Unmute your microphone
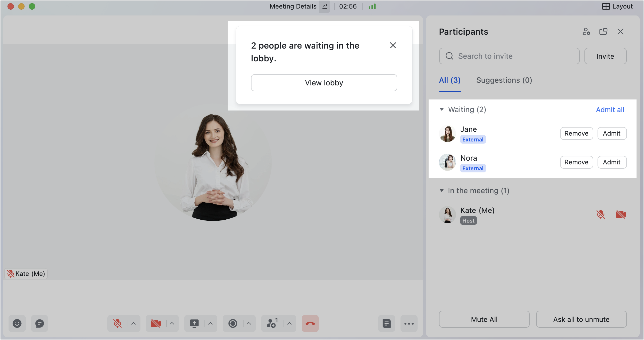This screenshot has height=340, width=644. pyautogui.click(x=117, y=323)
